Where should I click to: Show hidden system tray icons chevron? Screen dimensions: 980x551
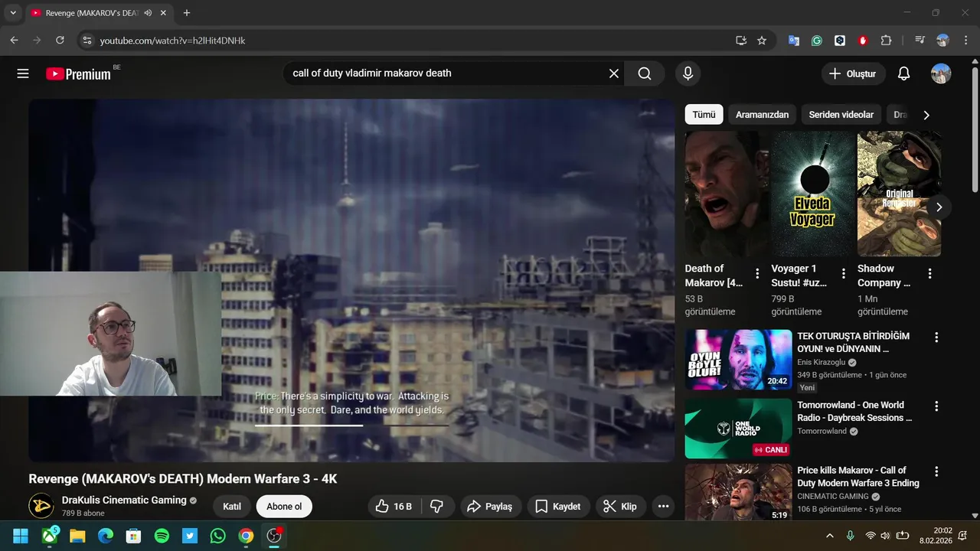click(x=830, y=536)
